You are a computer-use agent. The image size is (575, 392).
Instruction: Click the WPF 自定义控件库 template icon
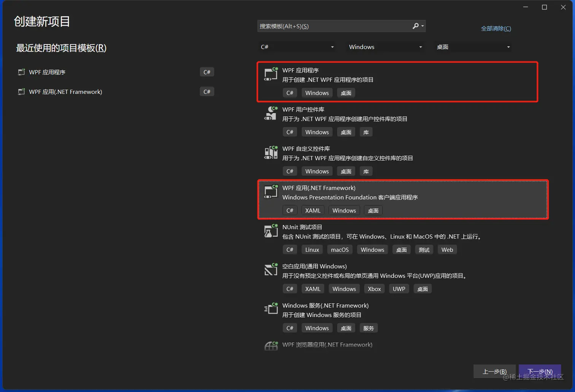270,153
